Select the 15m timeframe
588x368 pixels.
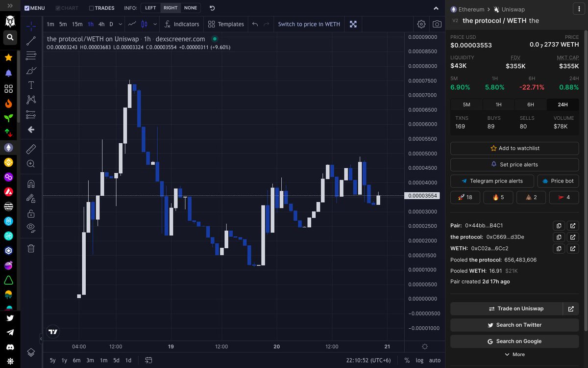point(77,24)
